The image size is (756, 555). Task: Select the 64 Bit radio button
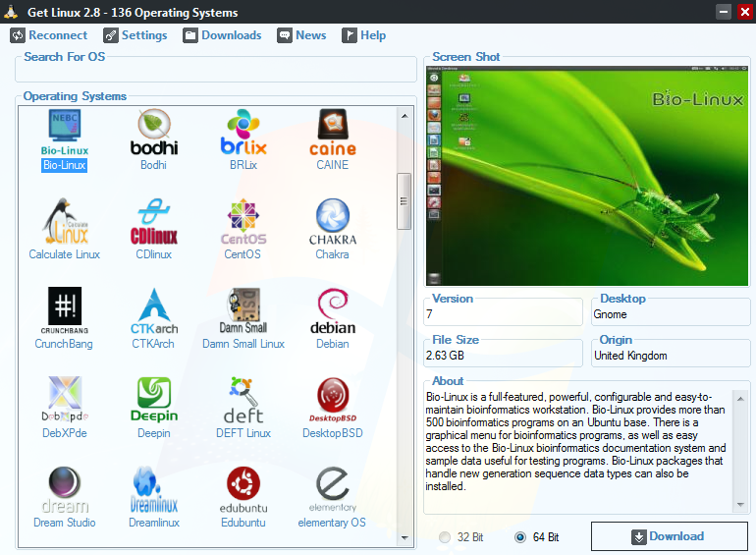pyautogui.click(x=520, y=537)
